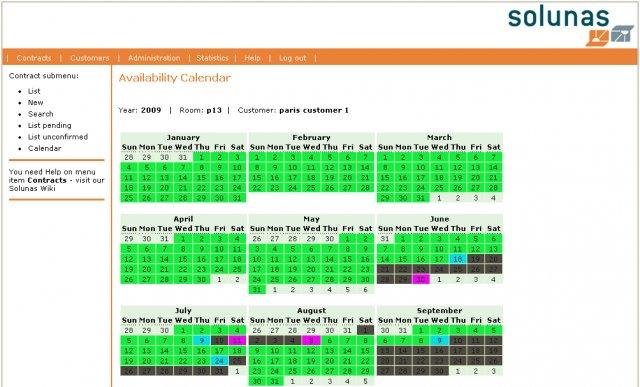
Task: Click the March month header
Action: [439, 138]
